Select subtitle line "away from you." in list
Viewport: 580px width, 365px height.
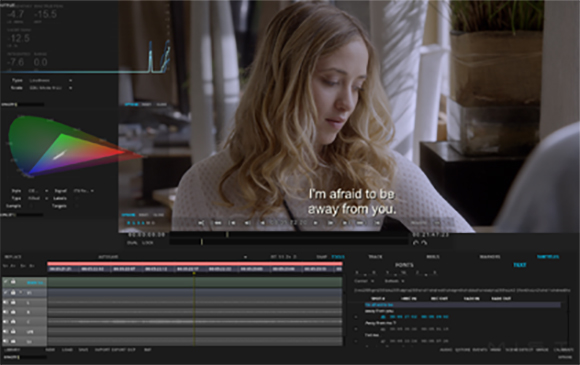click(379, 311)
